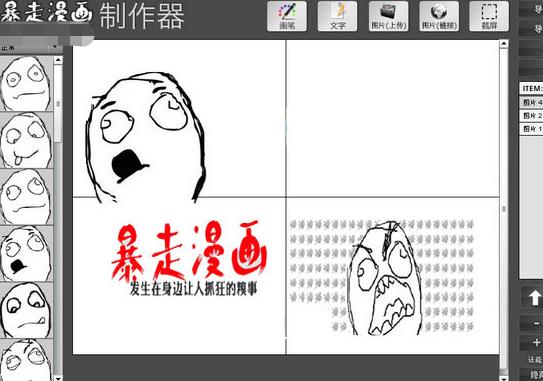Click the canvas scrollbar down arrow
Image resolution: width=543 pixels, height=381 pixels.
click(504, 378)
